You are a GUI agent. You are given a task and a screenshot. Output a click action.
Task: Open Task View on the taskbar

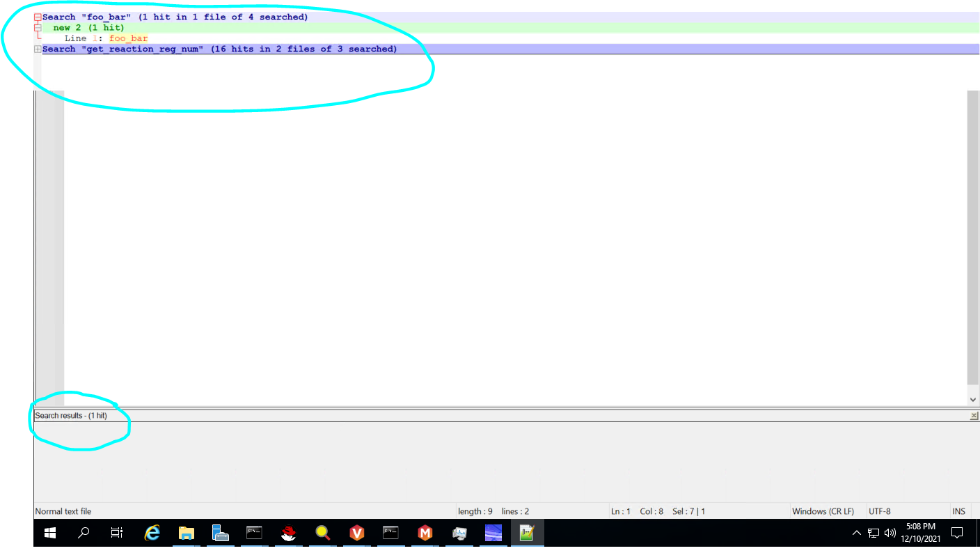tap(117, 533)
